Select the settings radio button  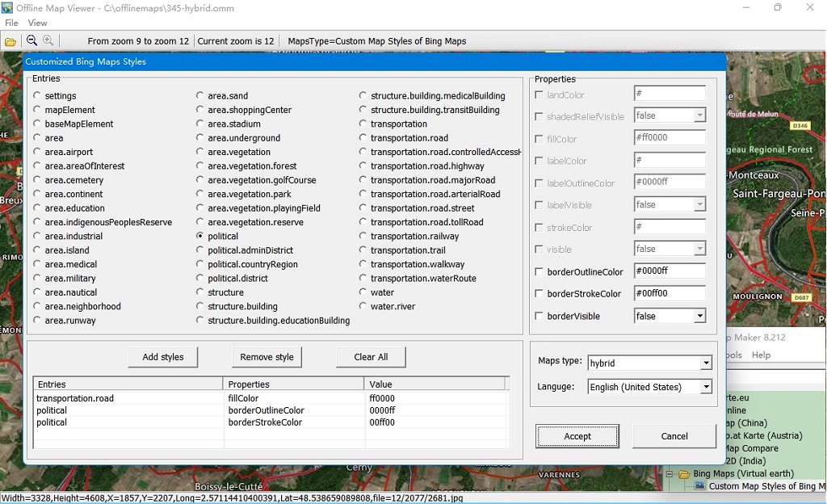37,95
